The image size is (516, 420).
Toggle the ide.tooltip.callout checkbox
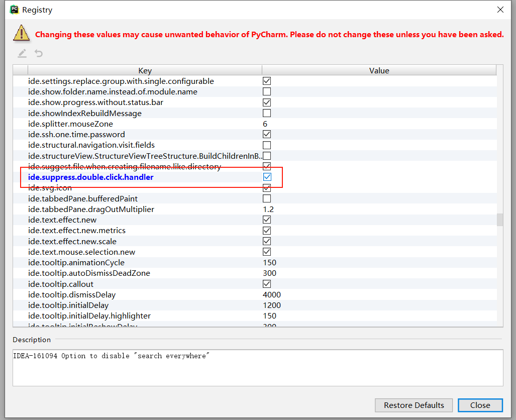[x=267, y=284]
